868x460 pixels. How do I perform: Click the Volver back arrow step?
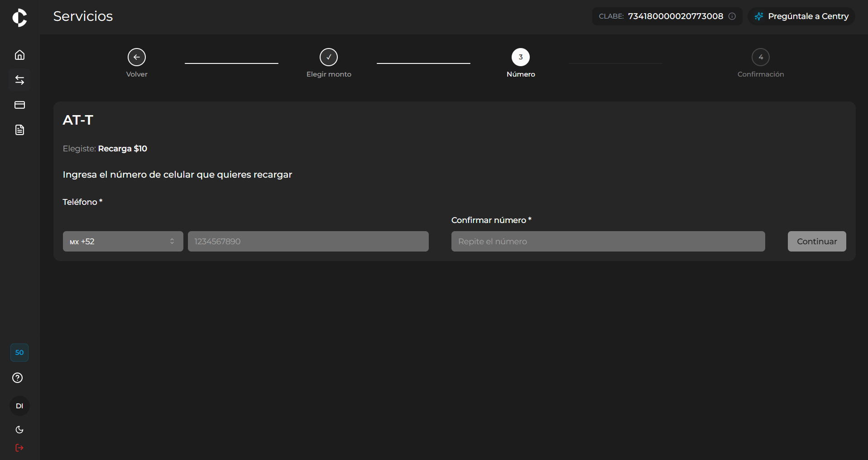click(x=137, y=57)
